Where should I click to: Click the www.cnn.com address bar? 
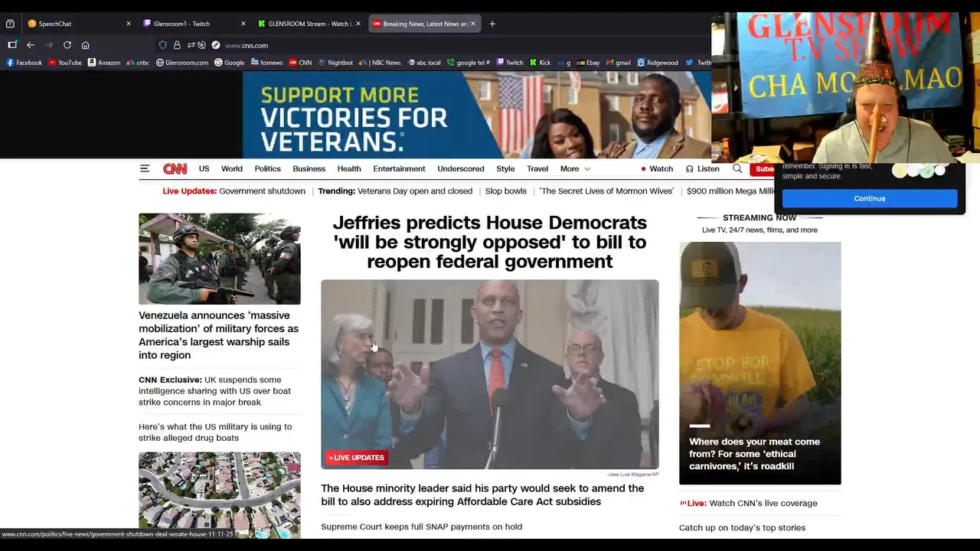pyautogui.click(x=247, y=45)
